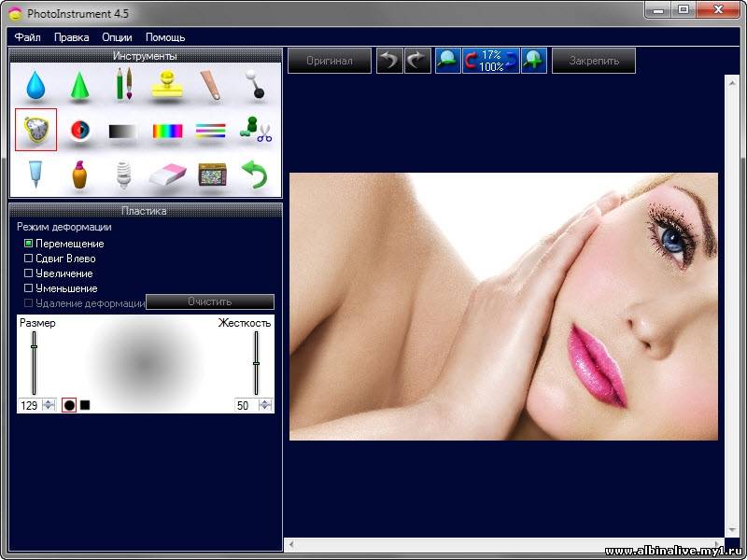
Task: Click the Размер value field 129
Action: pyautogui.click(x=30, y=405)
